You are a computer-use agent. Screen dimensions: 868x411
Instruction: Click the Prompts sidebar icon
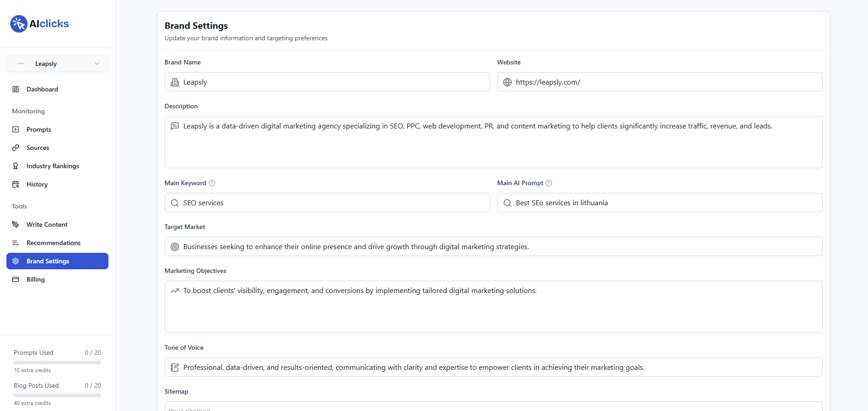(x=16, y=129)
